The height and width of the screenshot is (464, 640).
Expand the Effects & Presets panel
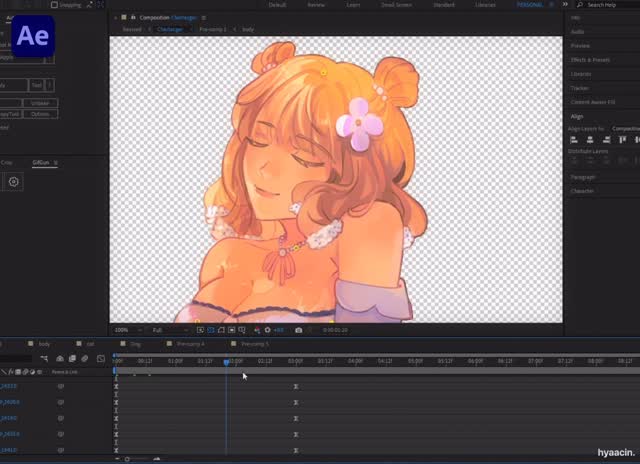pos(590,60)
